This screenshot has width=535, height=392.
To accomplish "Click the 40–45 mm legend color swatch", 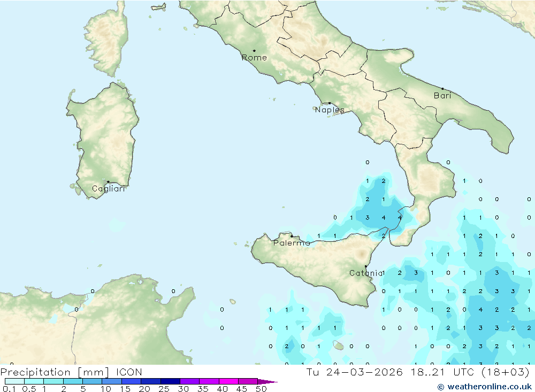I will 228,381.
